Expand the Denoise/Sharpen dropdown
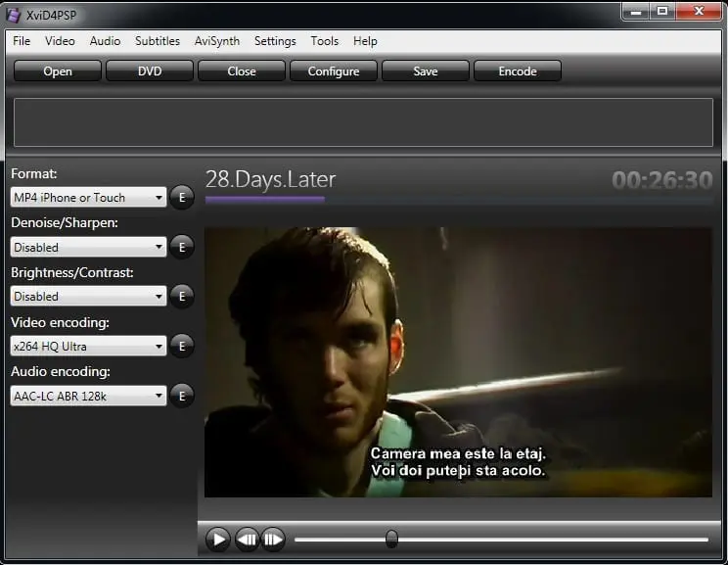The height and width of the screenshot is (565, 728). click(x=88, y=247)
